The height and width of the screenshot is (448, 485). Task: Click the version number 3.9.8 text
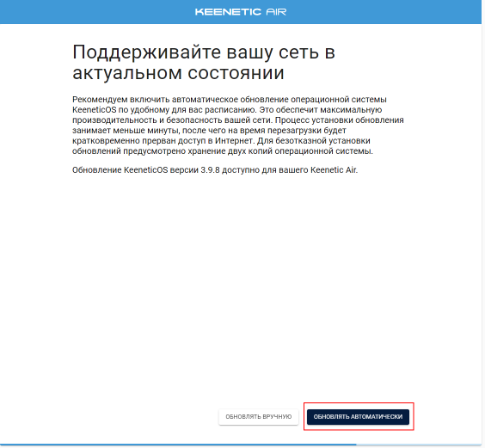pos(210,170)
